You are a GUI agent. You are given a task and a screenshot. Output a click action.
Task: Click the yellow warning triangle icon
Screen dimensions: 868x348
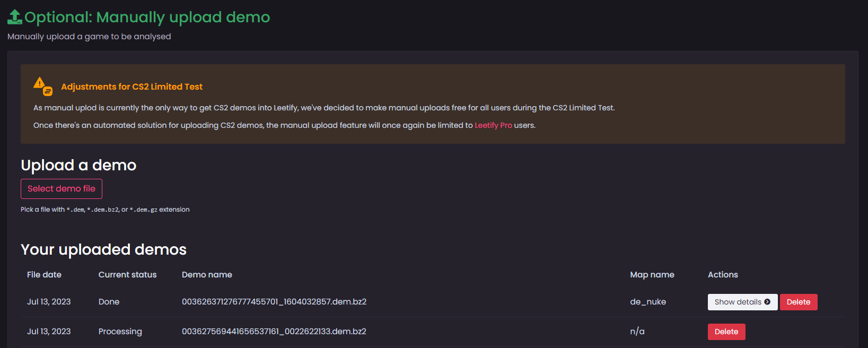(x=39, y=84)
